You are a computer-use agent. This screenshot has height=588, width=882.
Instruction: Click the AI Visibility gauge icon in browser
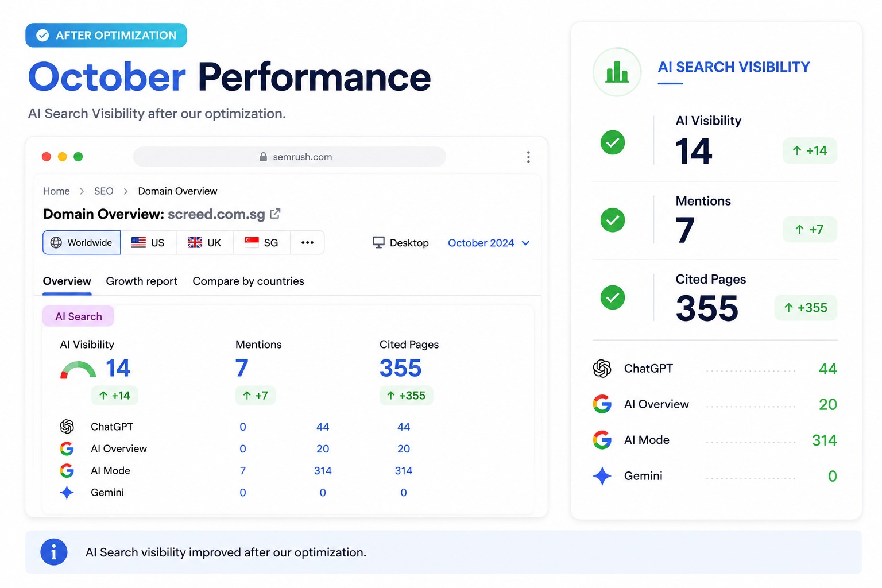coord(78,370)
